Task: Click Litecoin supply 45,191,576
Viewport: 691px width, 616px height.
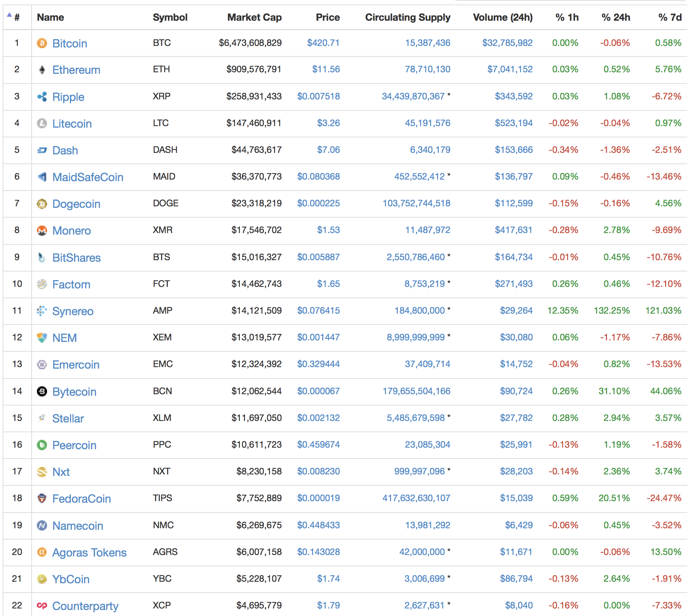Action: (x=428, y=123)
